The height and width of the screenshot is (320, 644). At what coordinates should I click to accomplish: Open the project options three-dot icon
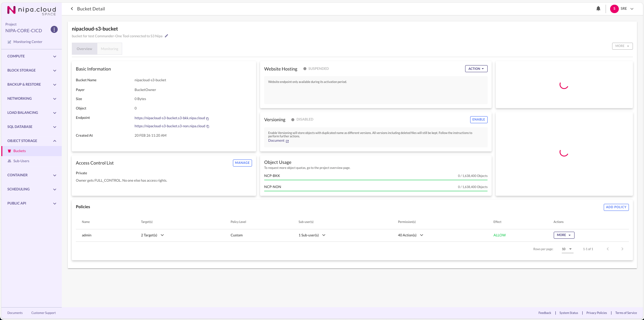pyautogui.click(x=54, y=30)
